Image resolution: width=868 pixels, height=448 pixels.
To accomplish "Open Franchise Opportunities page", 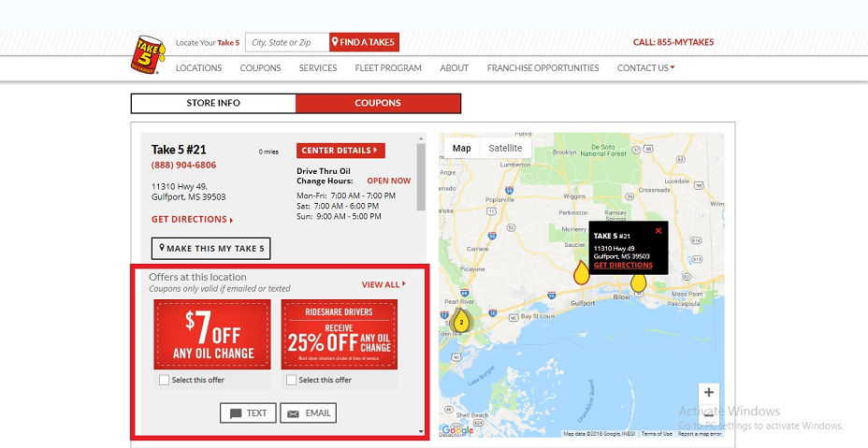I will click(543, 67).
